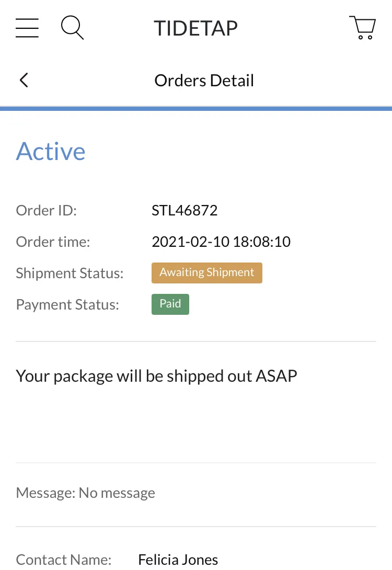392x570 pixels.
Task: Select the shipped out ASAP notice
Action: 157,376
